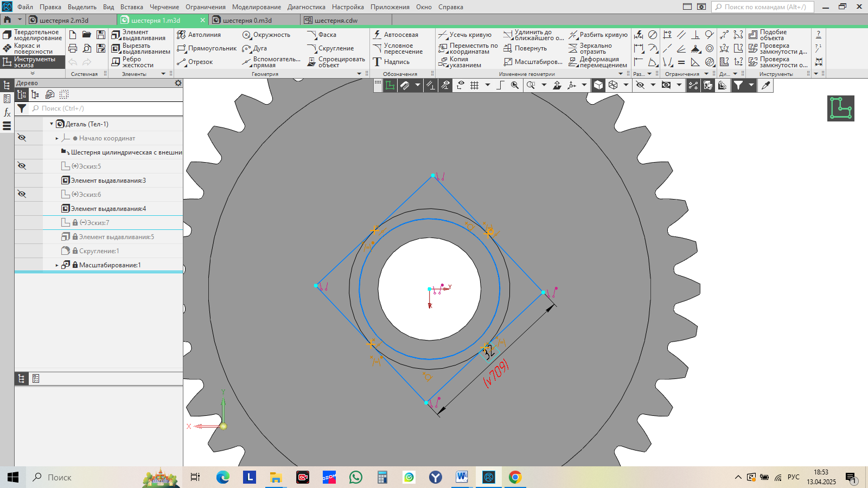Toggle the solid shaded display cube
Viewport: 868px width, 488px height.
[598, 85]
